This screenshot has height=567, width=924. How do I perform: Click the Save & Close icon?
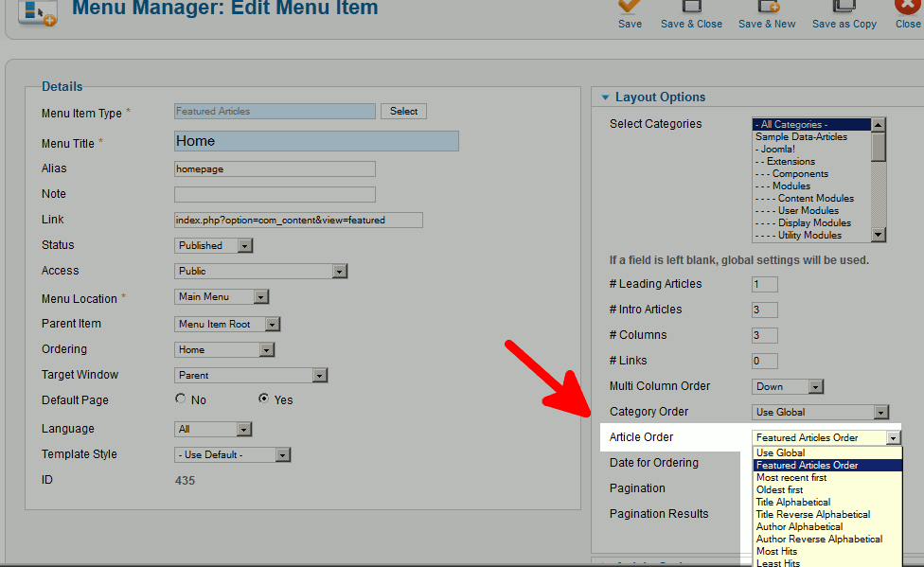point(691,8)
